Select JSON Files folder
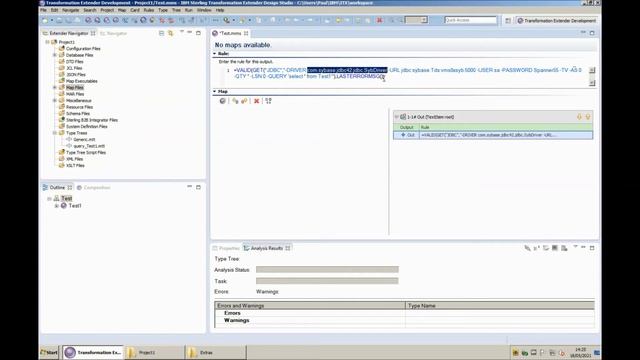Viewport: 640px width, 360px height. point(76,75)
